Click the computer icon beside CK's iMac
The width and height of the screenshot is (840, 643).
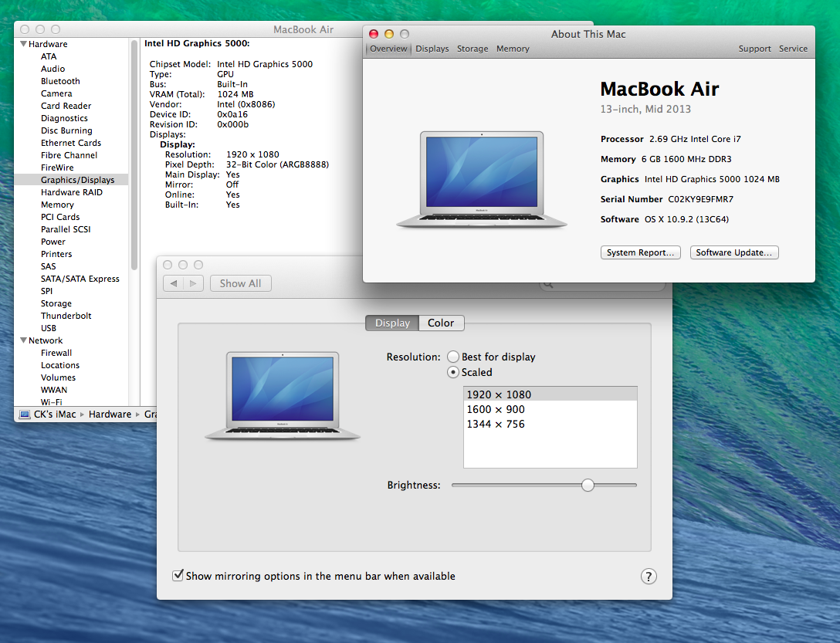pyautogui.click(x=25, y=415)
